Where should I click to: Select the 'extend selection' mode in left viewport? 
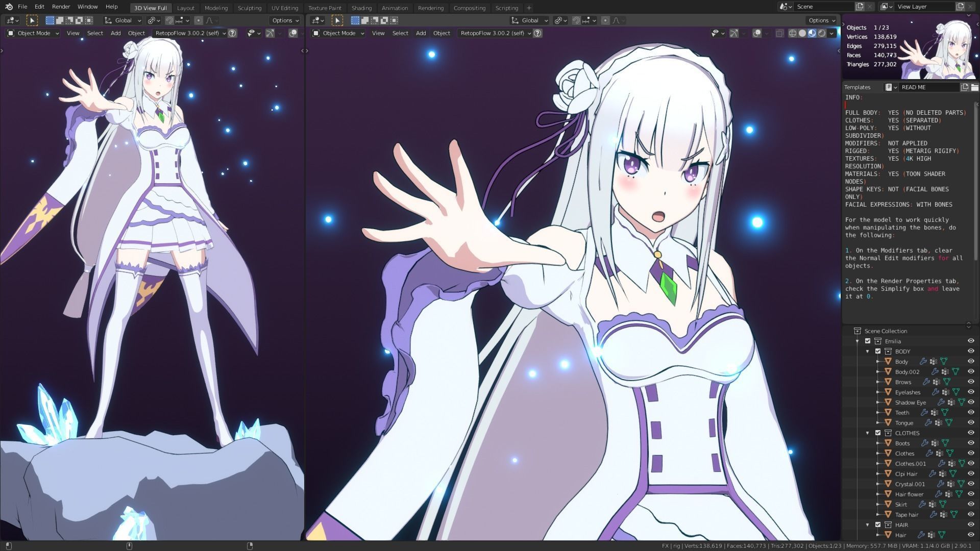point(59,20)
